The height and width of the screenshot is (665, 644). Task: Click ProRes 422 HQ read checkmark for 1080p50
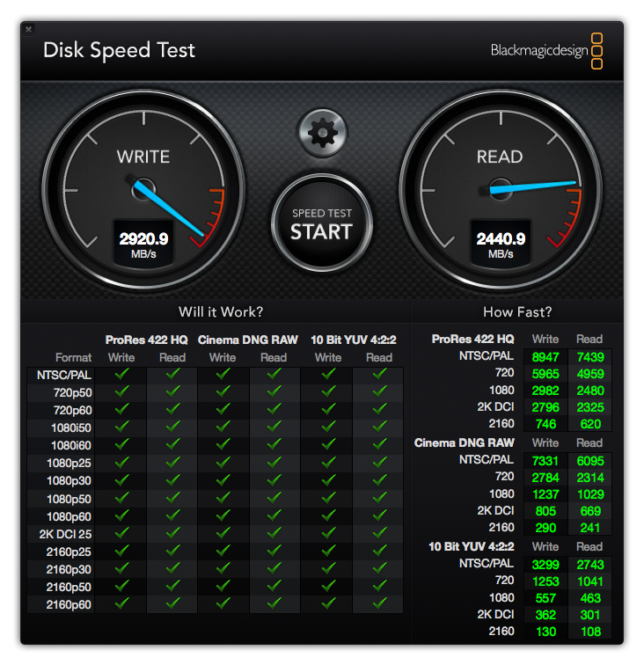pos(172,498)
